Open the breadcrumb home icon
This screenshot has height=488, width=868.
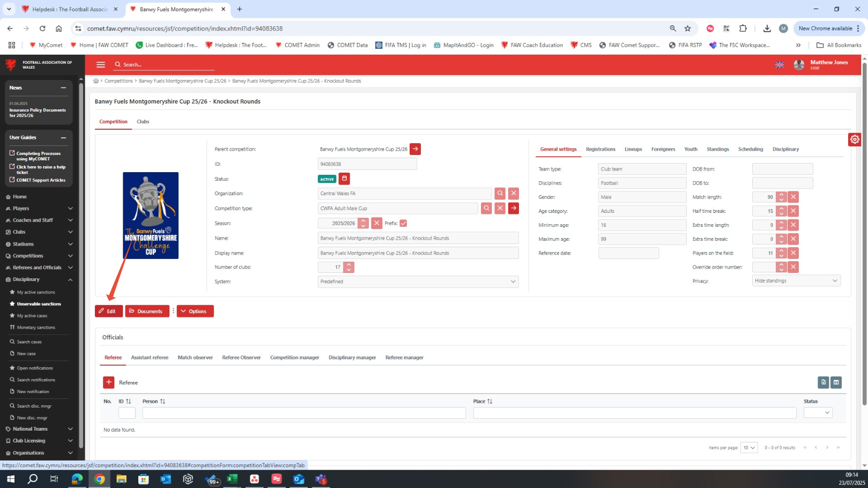click(96, 81)
